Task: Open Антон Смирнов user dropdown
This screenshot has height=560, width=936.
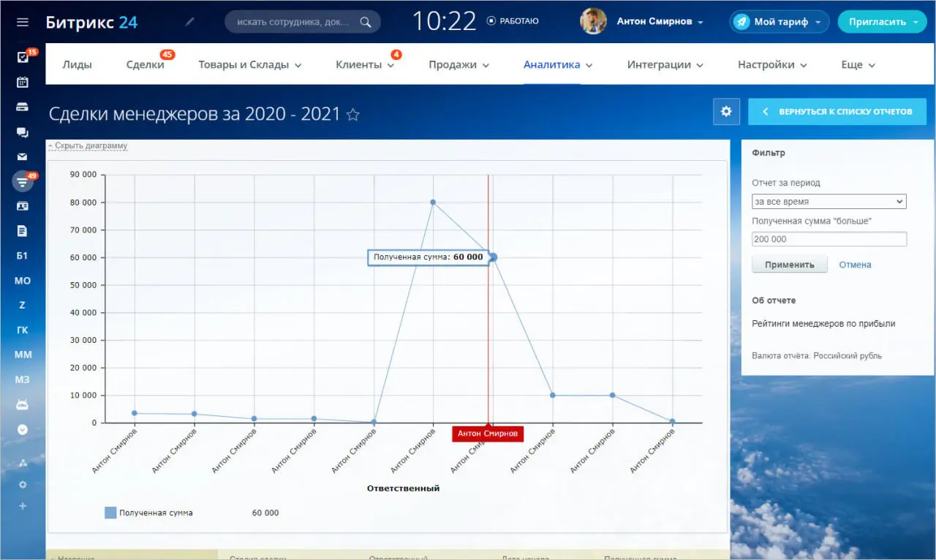Action: 660,21
